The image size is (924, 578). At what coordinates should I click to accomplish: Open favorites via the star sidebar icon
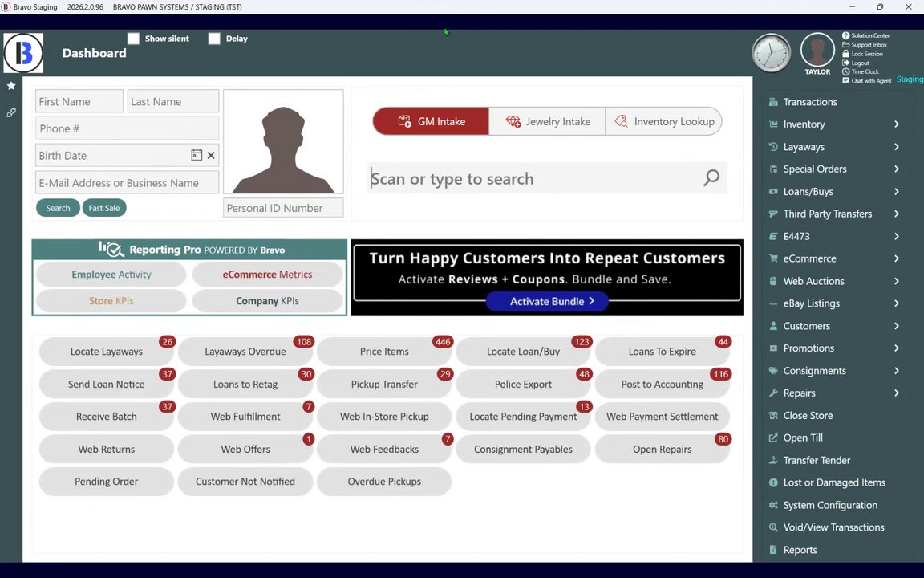[x=11, y=86]
